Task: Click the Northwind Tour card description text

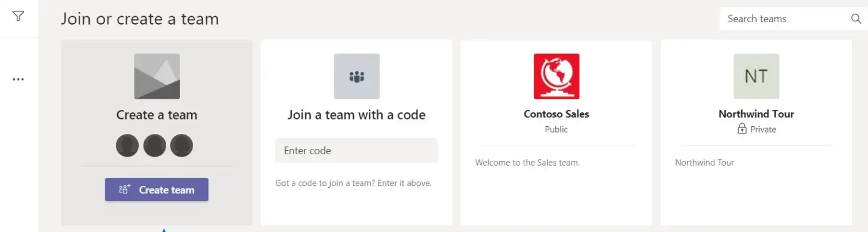Action: (704, 162)
